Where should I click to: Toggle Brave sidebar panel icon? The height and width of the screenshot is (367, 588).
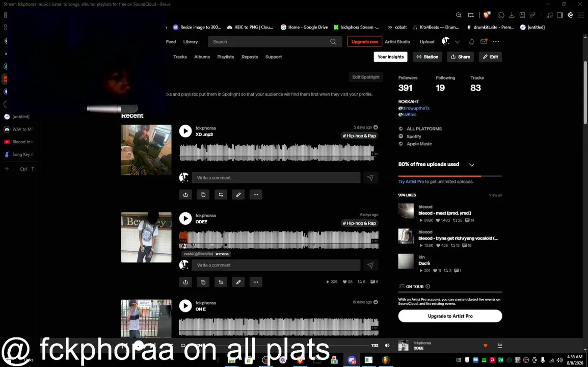tap(560, 15)
